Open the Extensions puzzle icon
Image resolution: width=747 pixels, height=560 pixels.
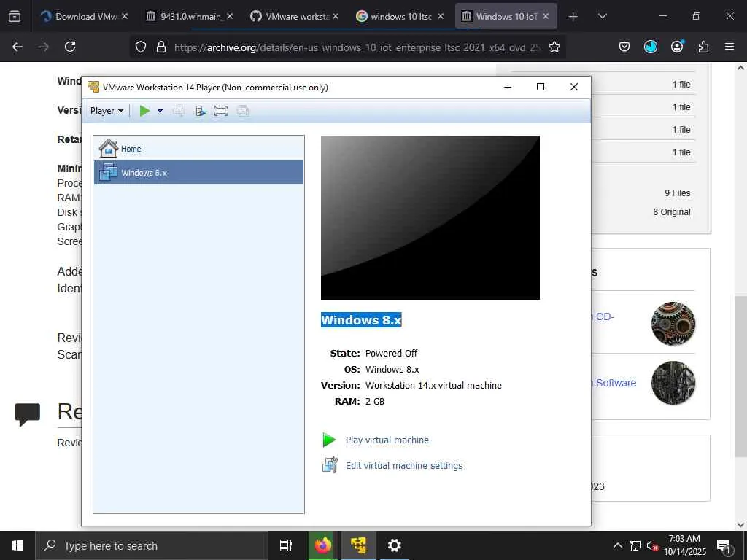click(x=703, y=47)
